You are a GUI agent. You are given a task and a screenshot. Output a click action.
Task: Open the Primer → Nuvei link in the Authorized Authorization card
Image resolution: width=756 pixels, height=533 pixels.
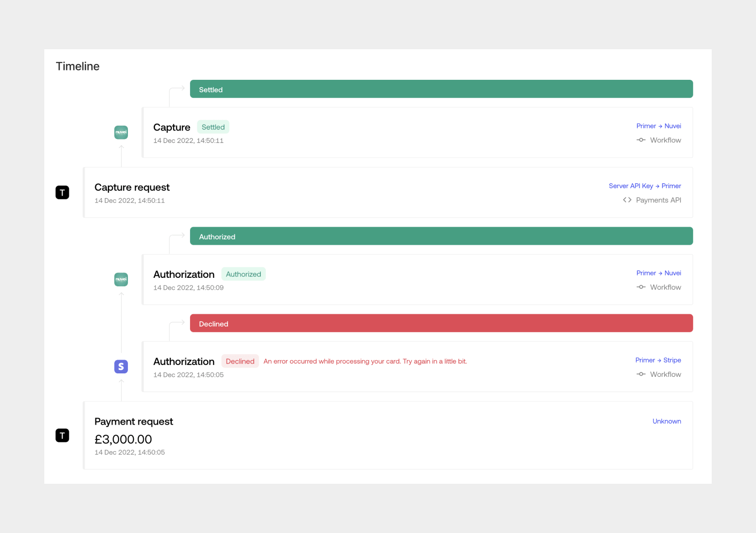click(659, 273)
